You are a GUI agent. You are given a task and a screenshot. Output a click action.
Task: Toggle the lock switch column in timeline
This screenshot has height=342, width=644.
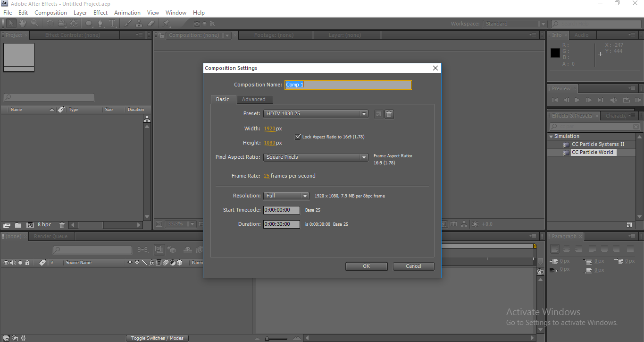tap(27, 263)
